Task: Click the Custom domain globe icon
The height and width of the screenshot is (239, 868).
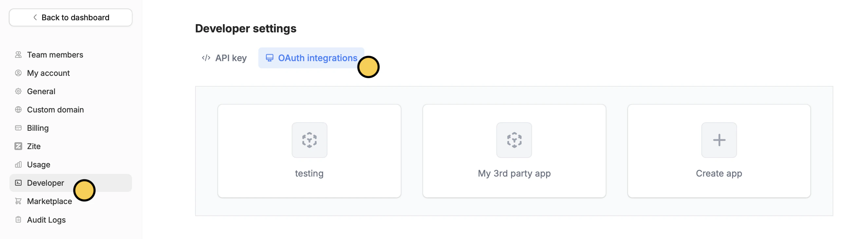Action: [x=18, y=110]
